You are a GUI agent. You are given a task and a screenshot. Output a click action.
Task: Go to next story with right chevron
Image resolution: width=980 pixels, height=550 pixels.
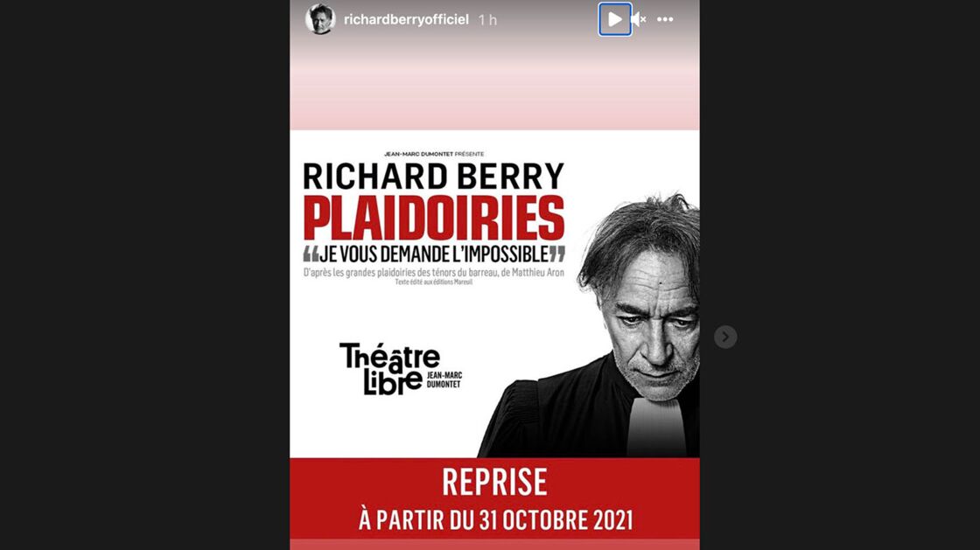click(725, 338)
